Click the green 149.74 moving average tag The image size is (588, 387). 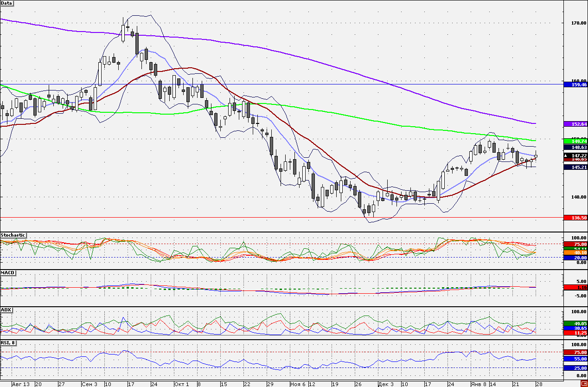(x=575, y=140)
